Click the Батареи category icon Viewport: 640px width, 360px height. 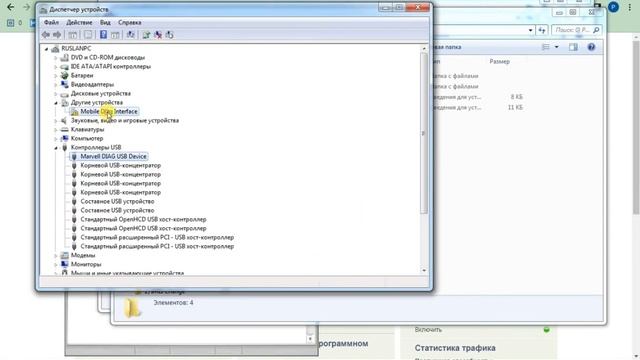(x=64, y=76)
